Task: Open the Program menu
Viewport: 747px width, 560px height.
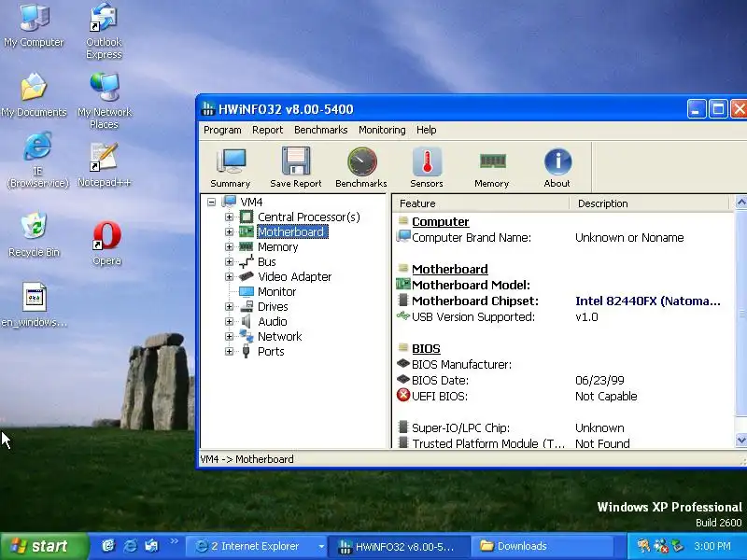Action: [222, 130]
